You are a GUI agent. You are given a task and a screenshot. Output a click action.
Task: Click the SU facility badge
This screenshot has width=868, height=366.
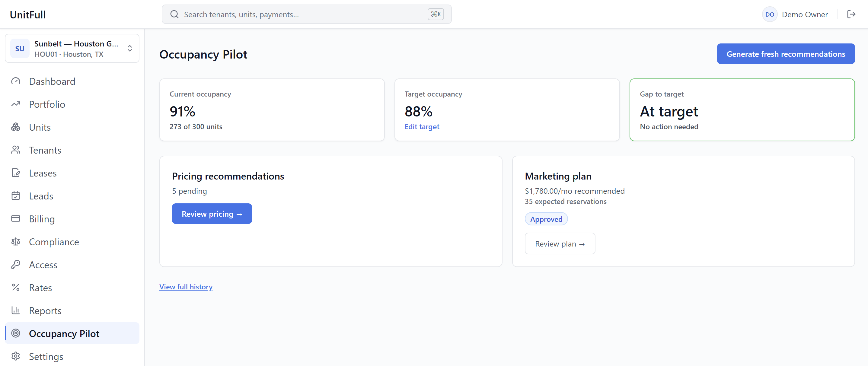point(20,49)
